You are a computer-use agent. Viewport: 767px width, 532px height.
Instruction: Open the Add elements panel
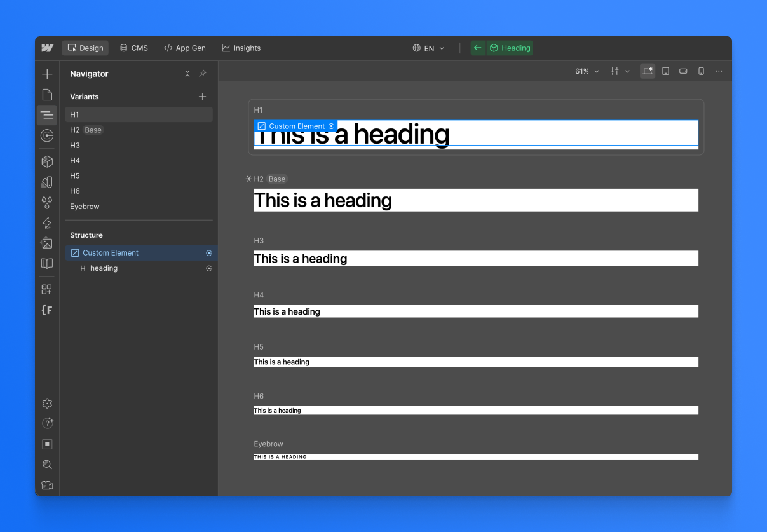(x=47, y=74)
